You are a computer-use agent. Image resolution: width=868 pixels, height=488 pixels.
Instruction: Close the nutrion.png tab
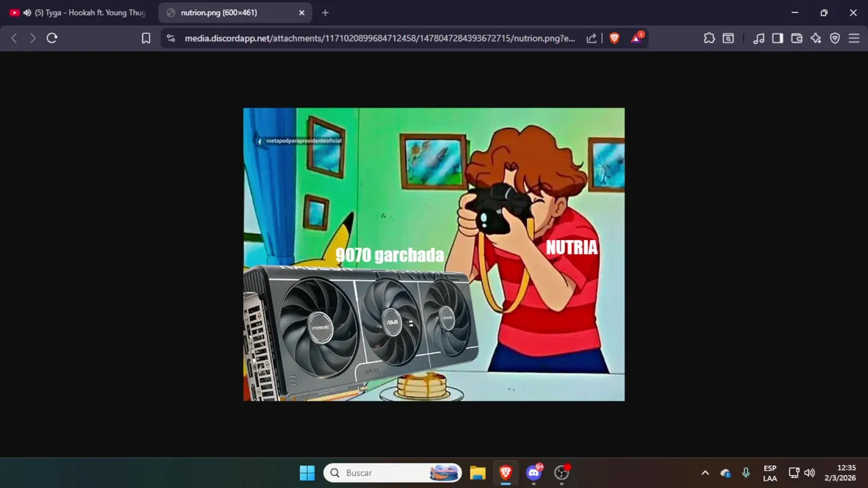[302, 13]
